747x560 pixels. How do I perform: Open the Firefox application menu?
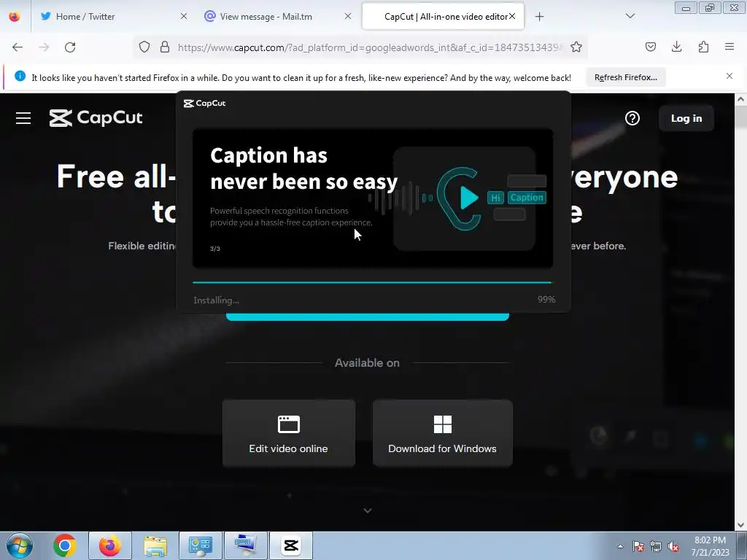(x=729, y=47)
